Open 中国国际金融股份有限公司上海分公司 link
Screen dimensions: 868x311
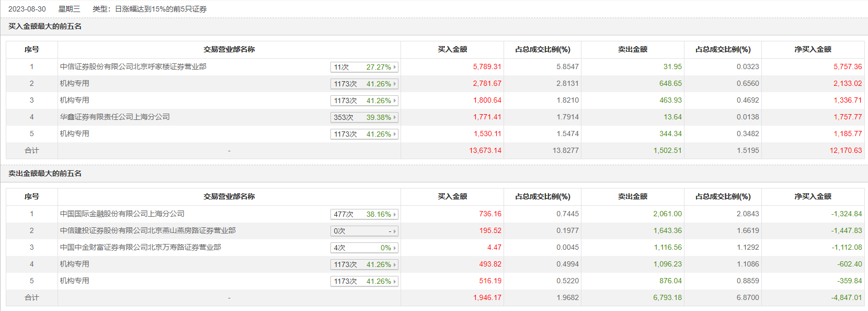tap(122, 214)
